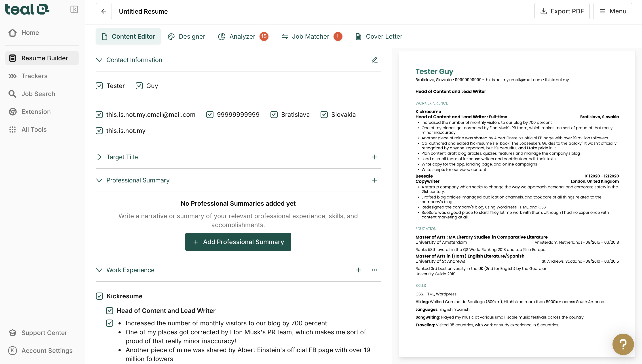Edit Contact Information with the pencil icon
Viewport: 642px width, 364px height.
click(375, 60)
